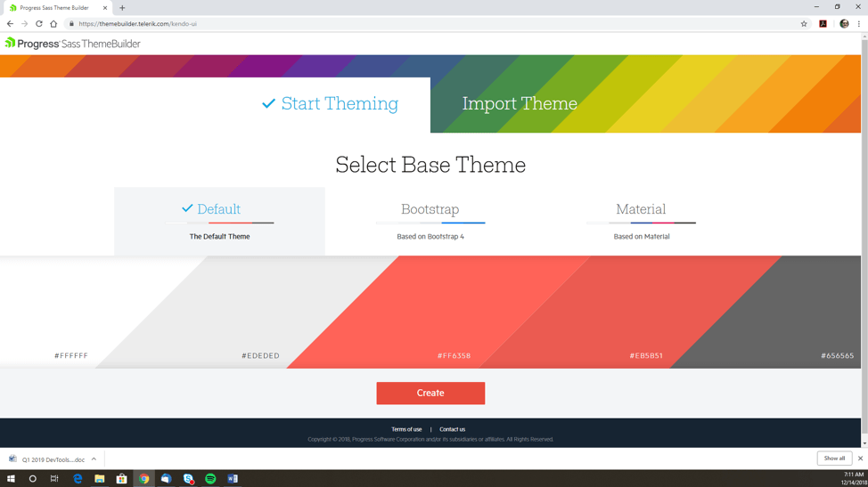868x487 pixels.
Task: Open the Outlook icon in taskbar
Action: coord(166,479)
